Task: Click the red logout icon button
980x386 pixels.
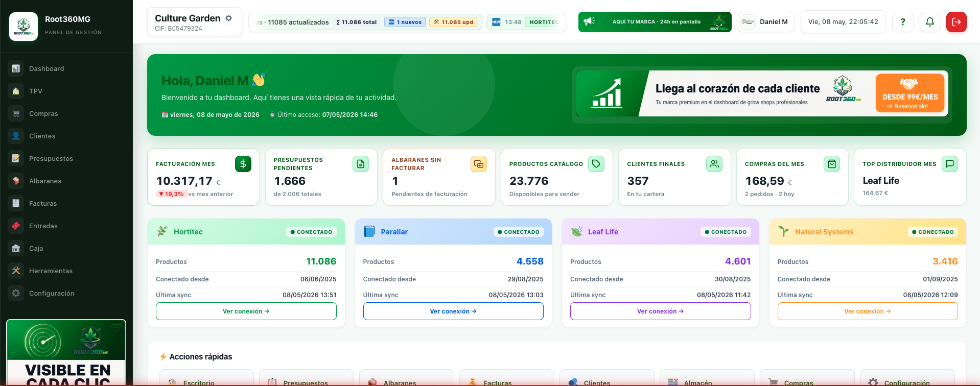Action: coord(956,22)
